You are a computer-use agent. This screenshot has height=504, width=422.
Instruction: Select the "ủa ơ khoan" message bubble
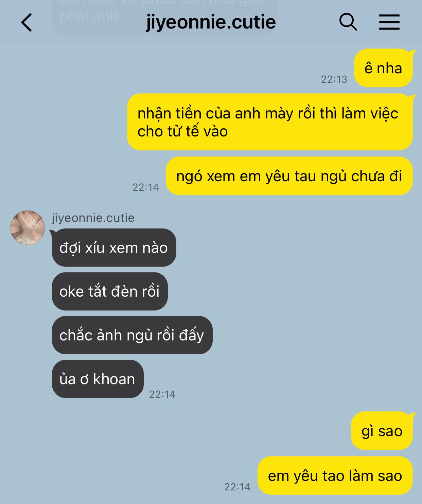point(98,379)
